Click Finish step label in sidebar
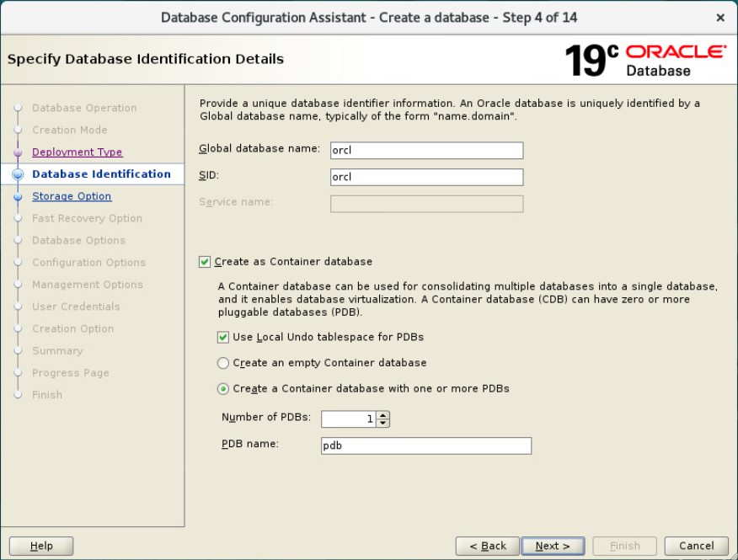 pos(47,395)
